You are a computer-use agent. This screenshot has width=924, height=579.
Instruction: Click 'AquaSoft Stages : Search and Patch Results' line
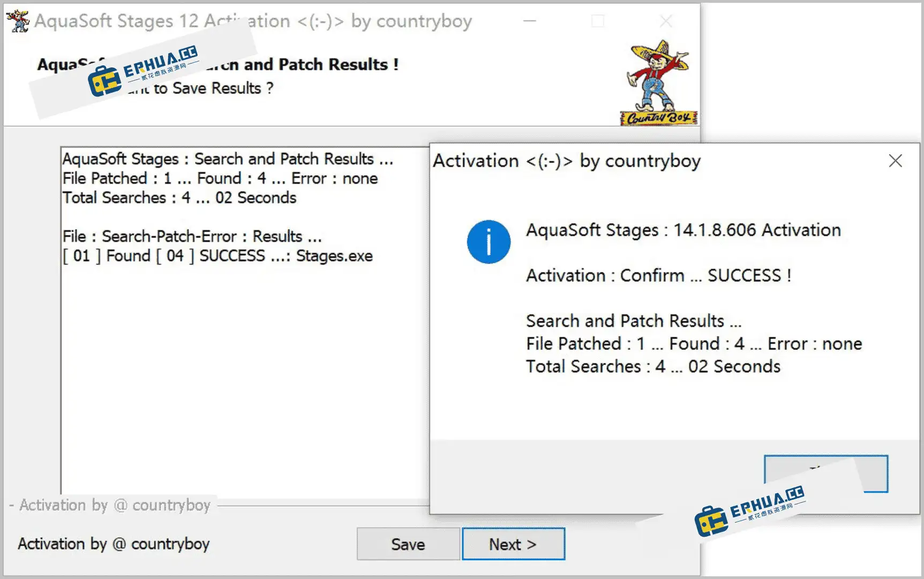pyautogui.click(x=228, y=159)
